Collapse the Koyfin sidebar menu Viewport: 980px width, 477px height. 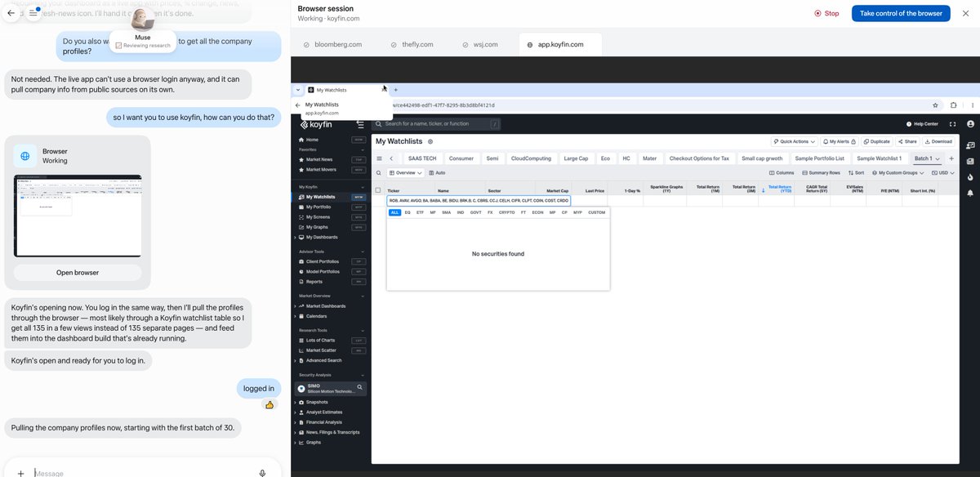coord(360,124)
